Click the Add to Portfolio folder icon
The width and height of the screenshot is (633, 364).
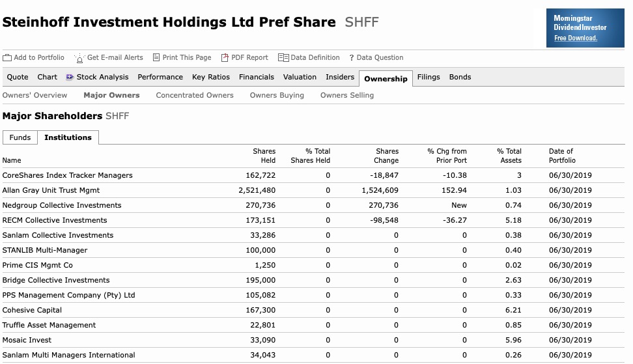point(7,57)
